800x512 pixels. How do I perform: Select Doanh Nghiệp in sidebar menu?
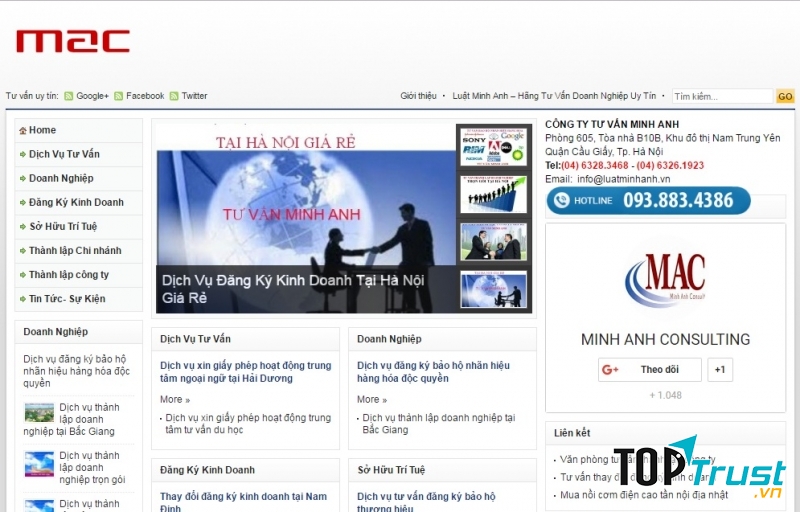[x=79, y=178]
